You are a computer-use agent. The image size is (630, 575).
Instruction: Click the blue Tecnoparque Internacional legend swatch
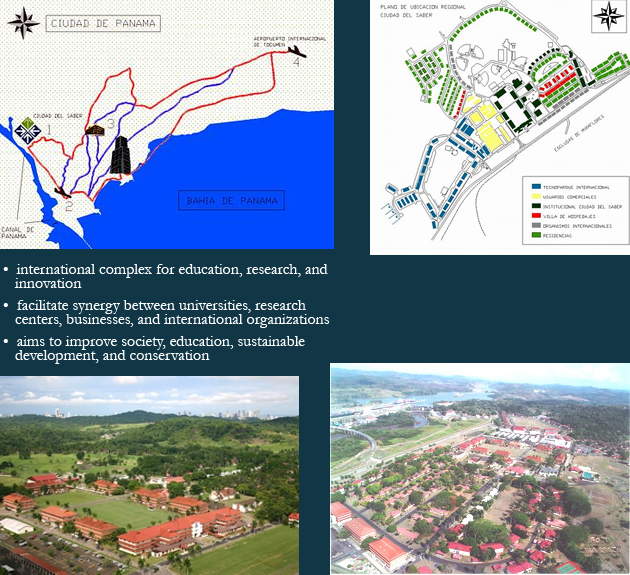pos(537,185)
